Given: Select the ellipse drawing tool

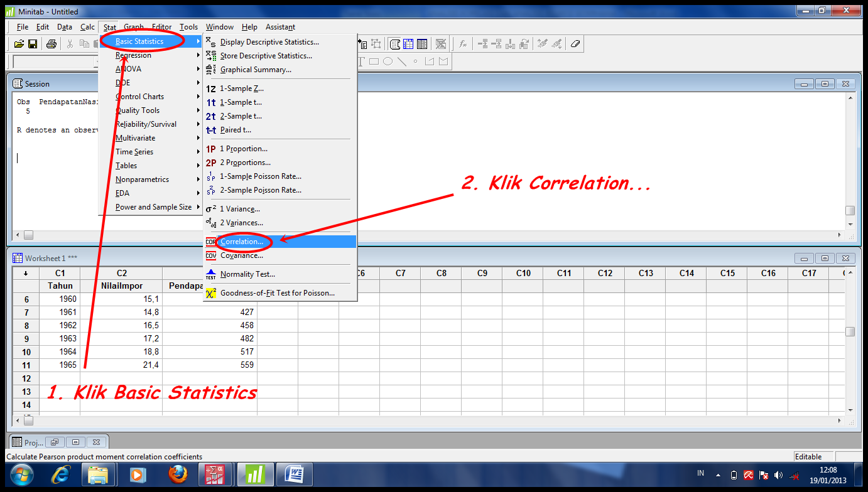Looking at the screenshot, I should point(388,61).
